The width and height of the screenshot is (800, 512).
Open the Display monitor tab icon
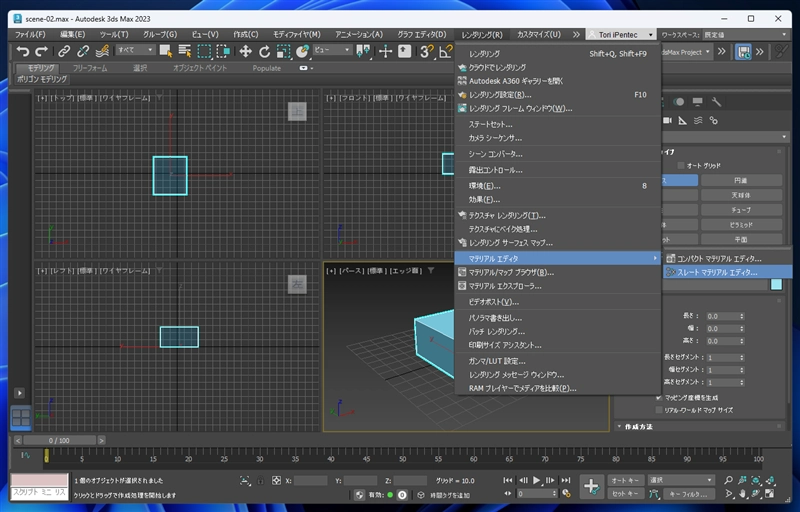pyautogui.click(x=697, y=101)
